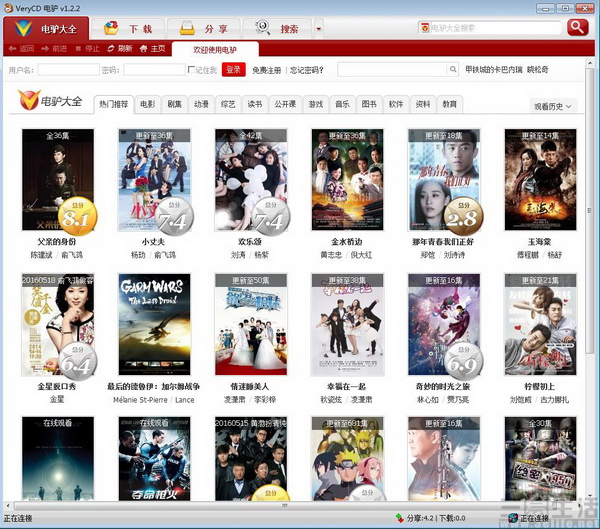Select the 综艺 category tab
600x529 pixels.
228,104
